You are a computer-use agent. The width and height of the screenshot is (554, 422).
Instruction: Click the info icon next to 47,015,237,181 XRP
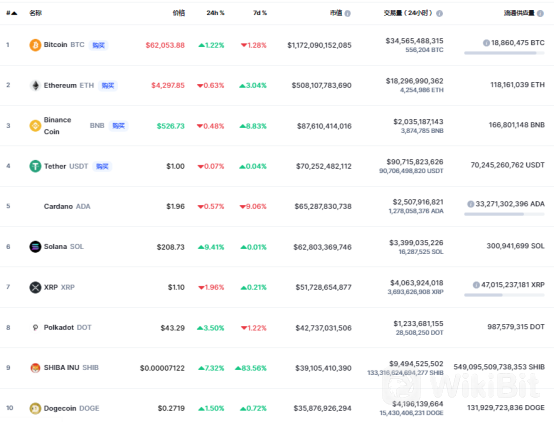coord(476,285)
